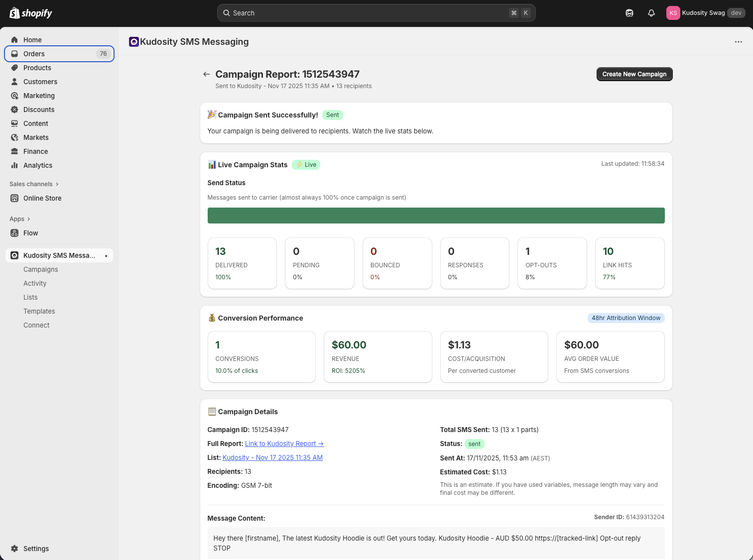Click the Kudosity logo beside page title
The width and height of the screenshot is (753, 560).
click(x=133, y=42)
